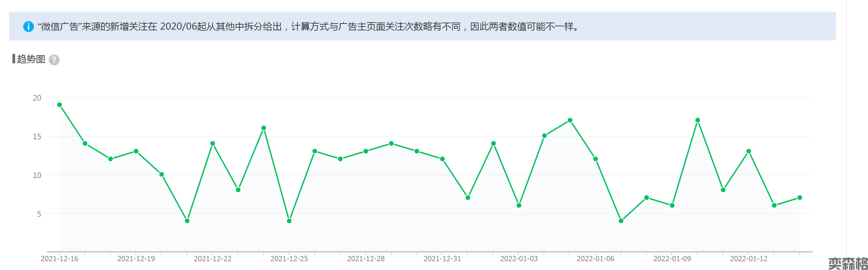The height and width of the screenshot is (270, 868).
Task: Click the 趋势图 section heading
Action: [31, 59]
